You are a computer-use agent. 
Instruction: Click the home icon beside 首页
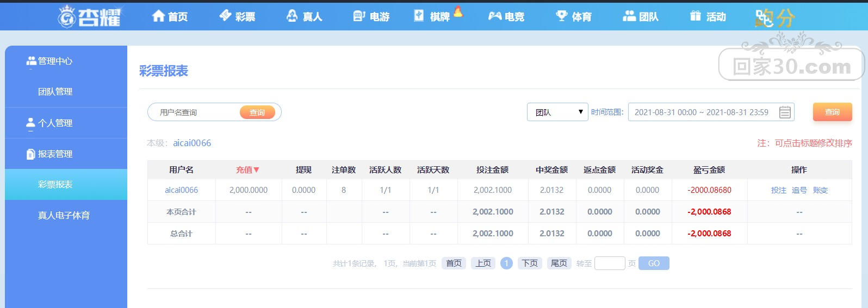(x=158, y=16)
